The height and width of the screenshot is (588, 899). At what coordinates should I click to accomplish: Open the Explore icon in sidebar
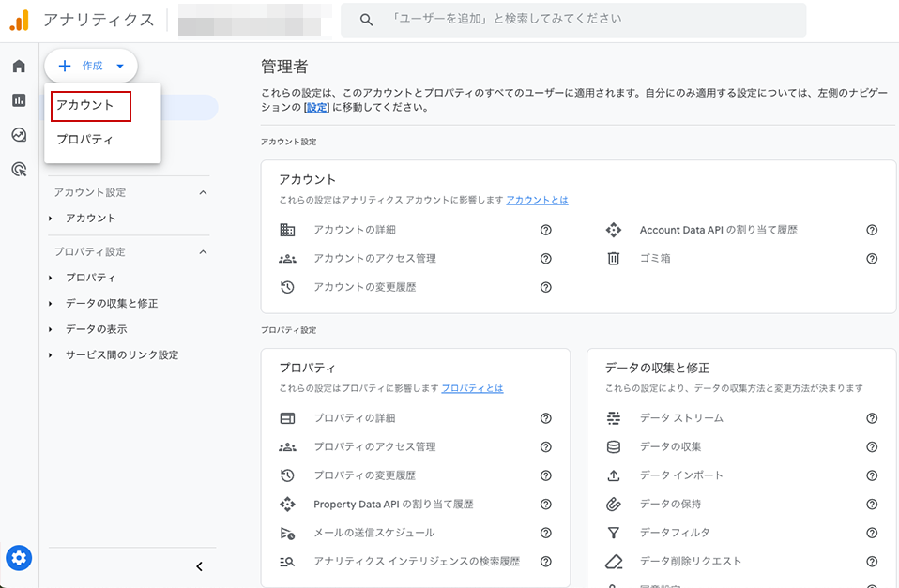point(19,135)
